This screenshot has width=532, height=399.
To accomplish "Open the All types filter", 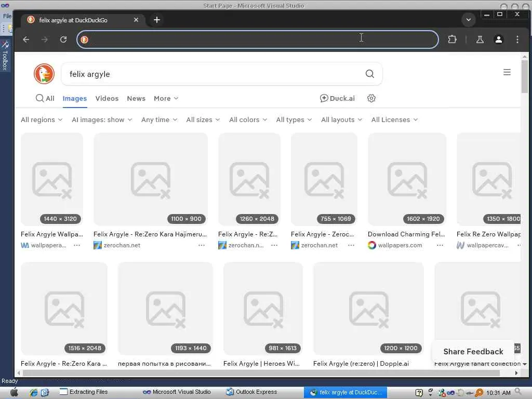I will (x=294, y=120).
